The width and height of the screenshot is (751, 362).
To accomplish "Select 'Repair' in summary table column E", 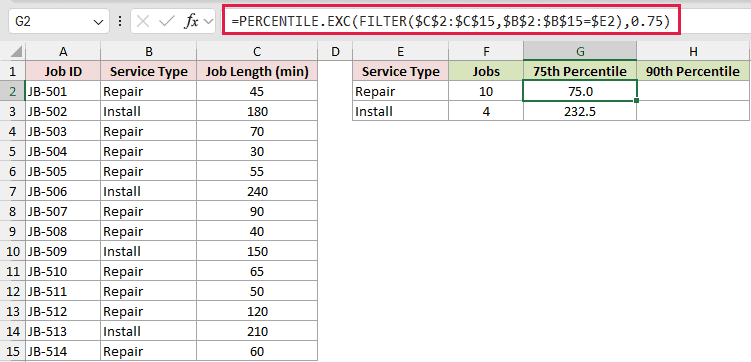I will coord(400,91).
